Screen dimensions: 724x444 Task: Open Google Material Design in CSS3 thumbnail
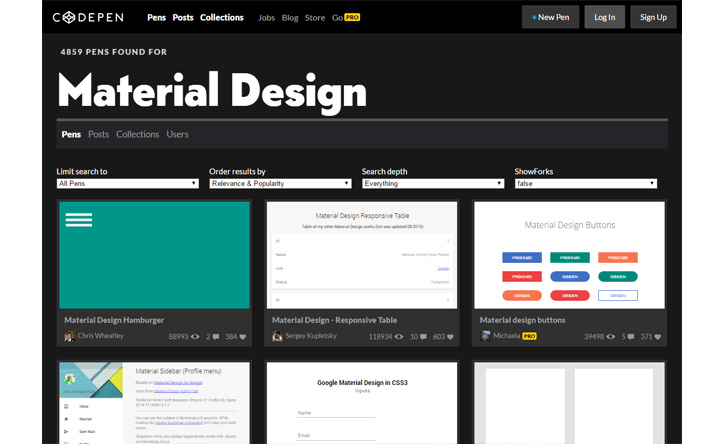click(362, 403)
